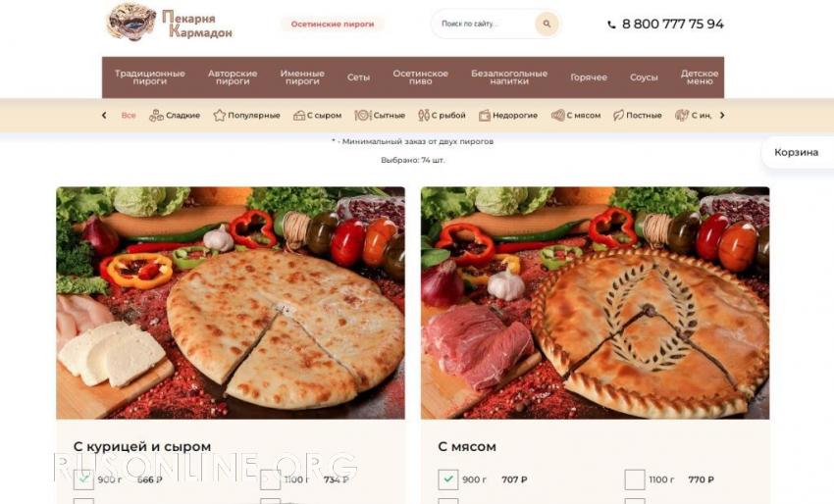Open the С мясом pie photo
The image size is (834, 504).
(x=595, y=303)
